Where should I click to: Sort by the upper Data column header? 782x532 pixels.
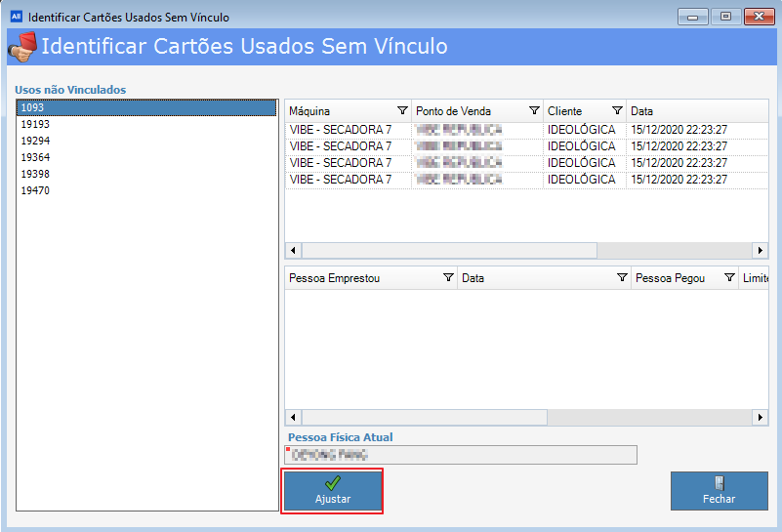pos(683,111)
